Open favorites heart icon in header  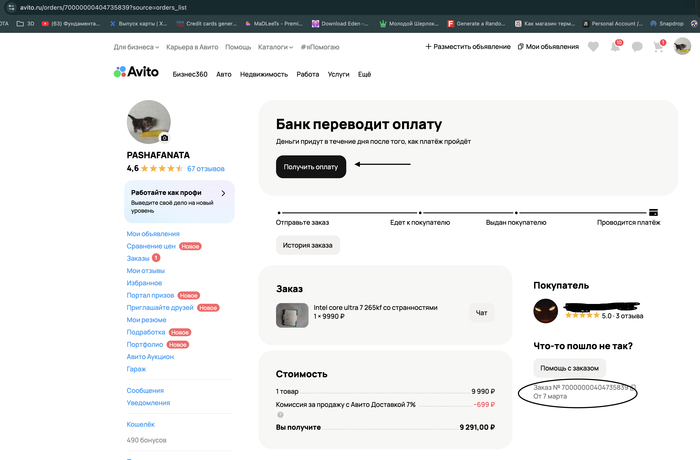pyautogui.click(x=593, y=46)
